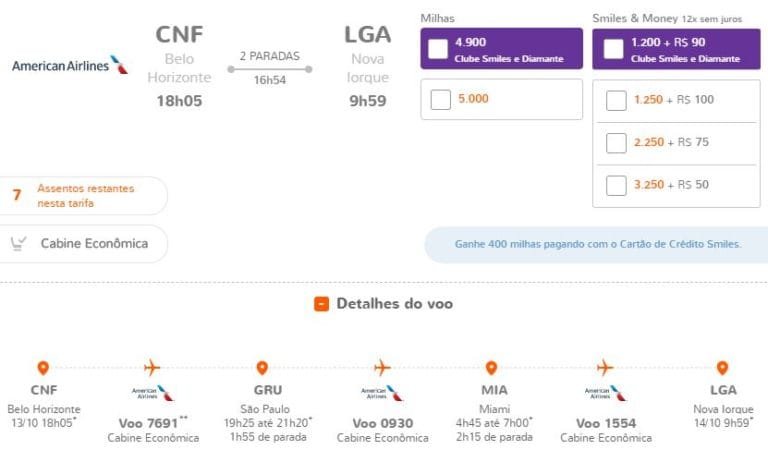Tick the 1.200 + R$ 90 option
The height and width of the screenshot is (450, 768).
coord(610,49)
